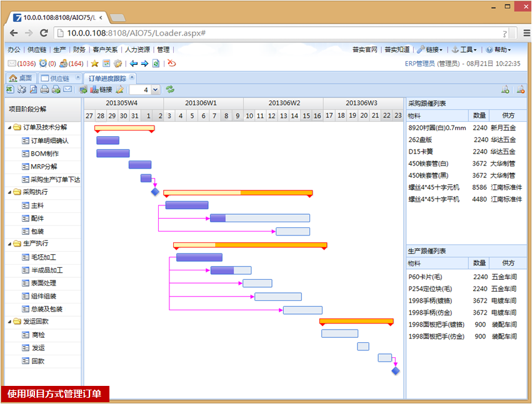Viewport: 532px width, 404px height.
Task: Click the binoculars search icon in toolbar
Action: (x=22, y=89)
